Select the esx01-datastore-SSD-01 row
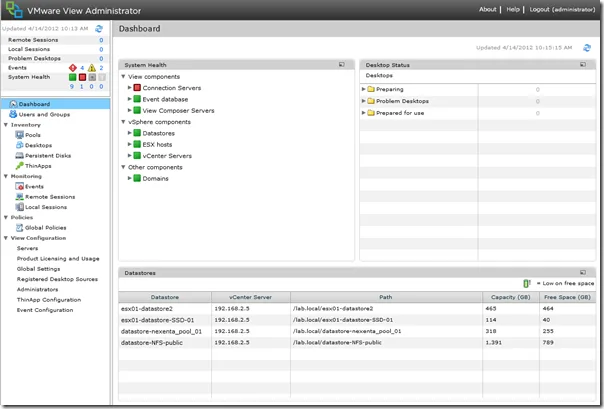 tap(357, 320)
